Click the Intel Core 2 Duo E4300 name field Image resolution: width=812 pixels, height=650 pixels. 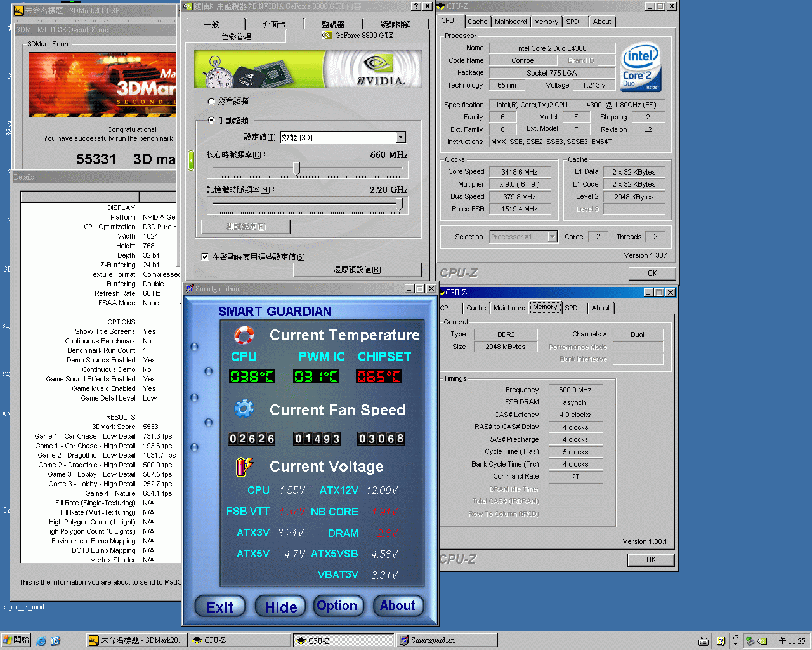pyautogui.click(x=551, y=48)
